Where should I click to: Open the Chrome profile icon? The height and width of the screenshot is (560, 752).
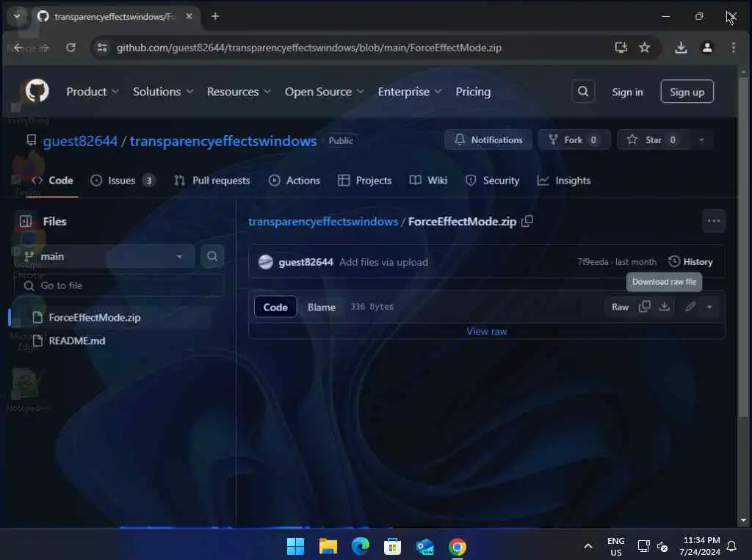(707, 48)
